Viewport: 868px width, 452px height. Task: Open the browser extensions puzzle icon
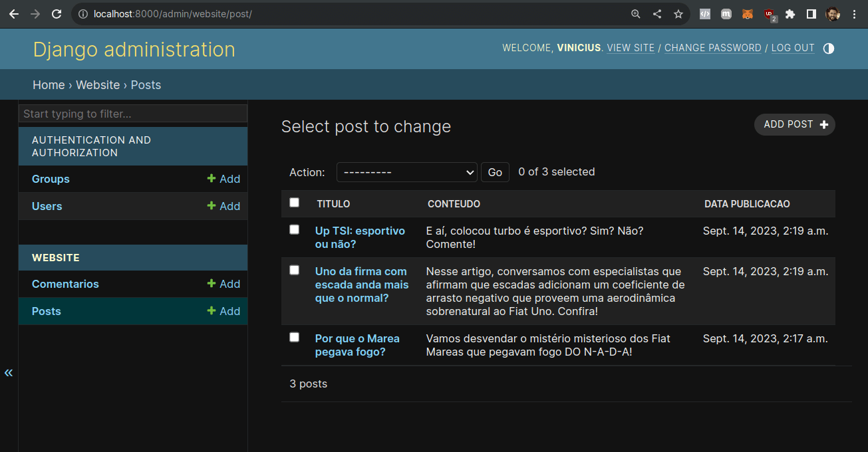pyautogui.click(x=790, y=14)
